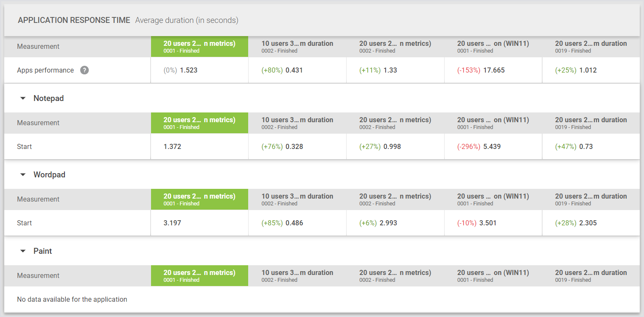Click the help icon beside Apps performance
The image size is (644, 317).
[84, 70]
